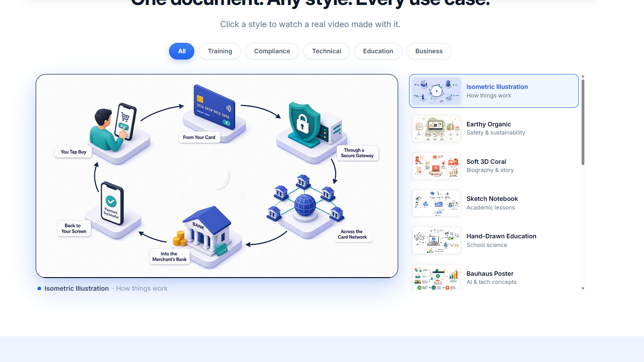Viewport: 644px width, 362px height.
Task: Click the 'Through a Secure Gateway' label
Action: click(x=357, y=153)
